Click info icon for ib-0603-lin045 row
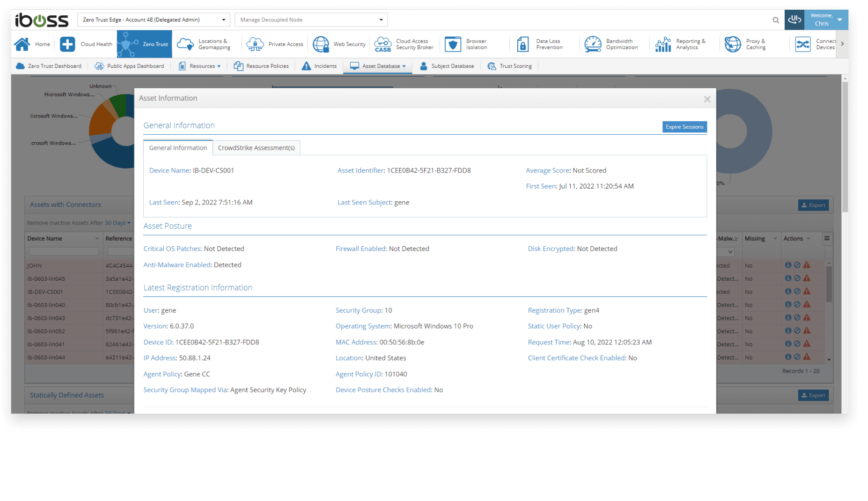Image resolution: width=868 pixels, height=501 pixels. [x=788, y=278]
